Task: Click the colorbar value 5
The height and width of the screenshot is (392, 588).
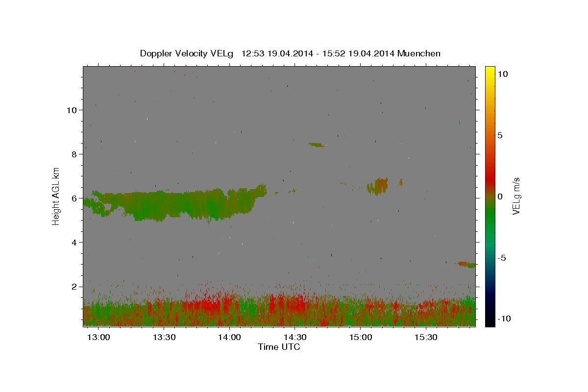Action: tap(500, 135)
